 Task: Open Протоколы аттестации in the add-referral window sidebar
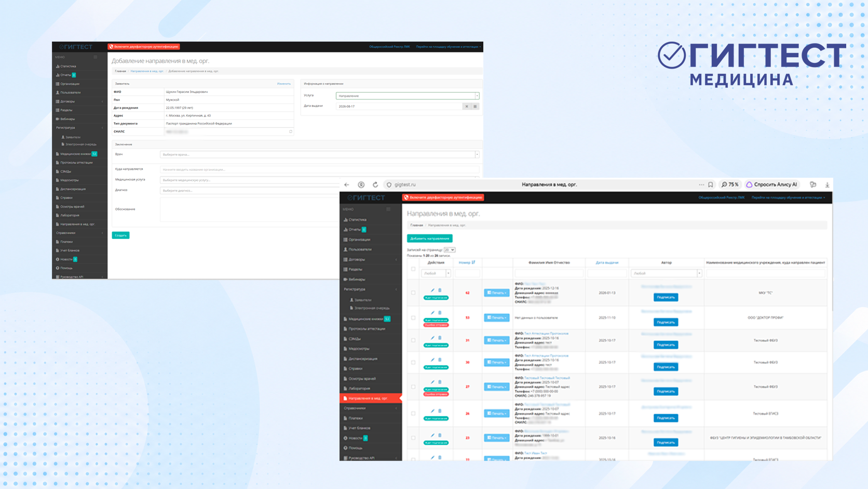(x=79, y=163)
